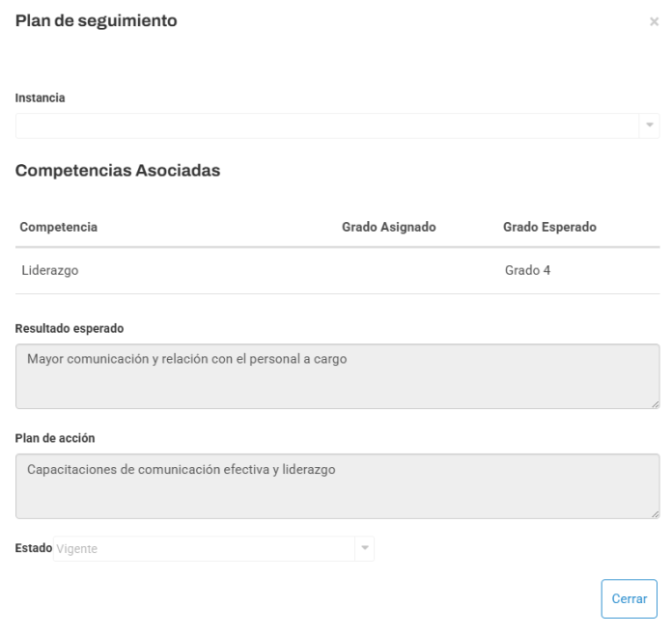672x634 pixels.
Task: Focus the Plan de acción text area
Action: (x=337, y=486)
